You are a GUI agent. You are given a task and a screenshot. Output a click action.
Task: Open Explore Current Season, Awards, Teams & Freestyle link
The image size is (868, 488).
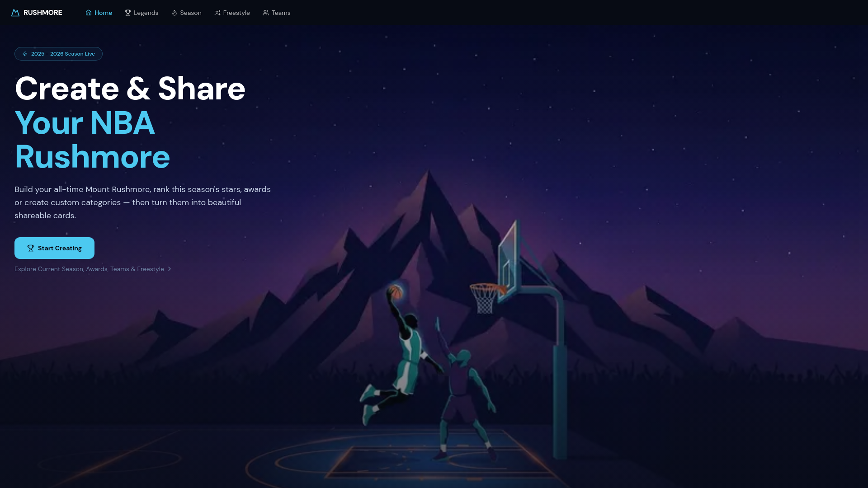93,269
